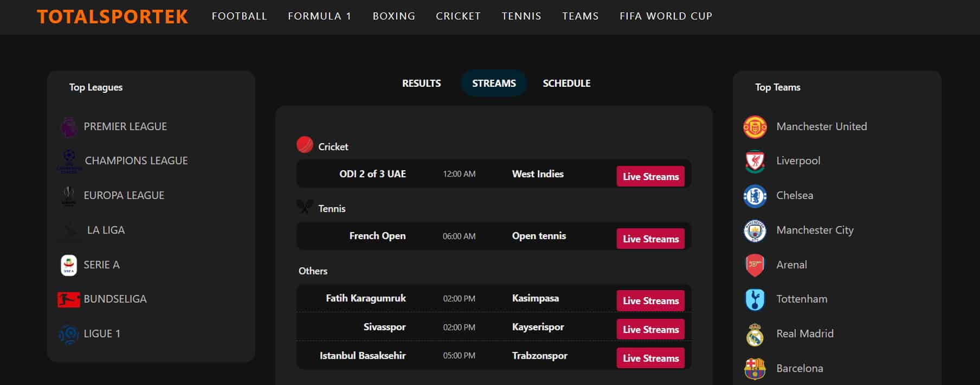Click the Kasimpasa team name
The height and width of the screenshot is (385, 980).
pyautogui.click(x=536, y=298)
